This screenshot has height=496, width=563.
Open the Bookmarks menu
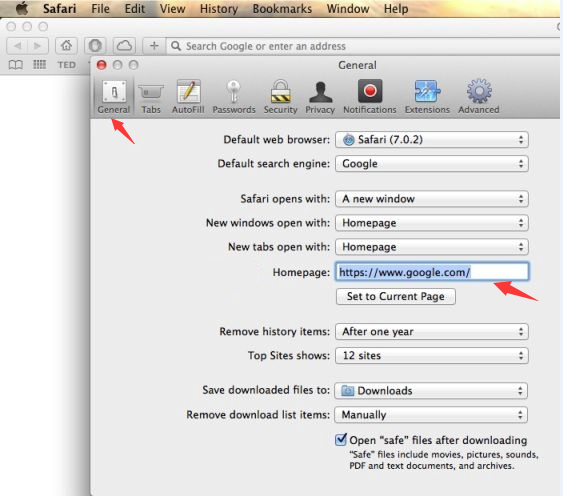point(282,9)
